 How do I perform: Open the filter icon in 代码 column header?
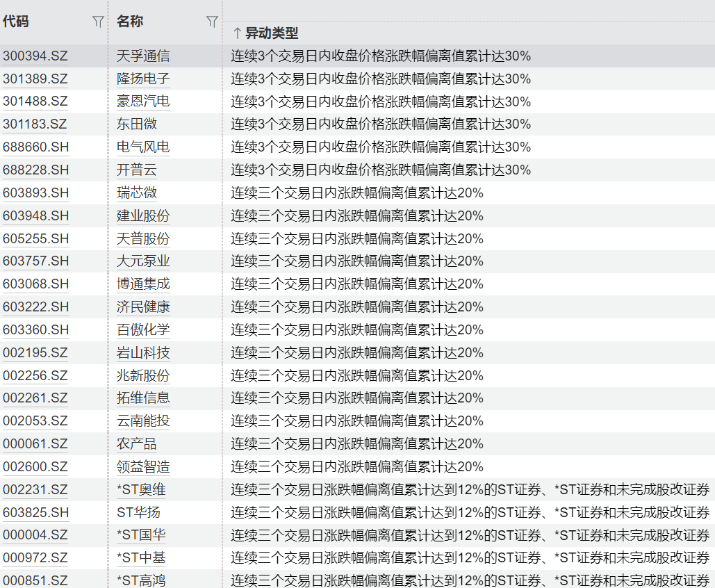point(98,22)
